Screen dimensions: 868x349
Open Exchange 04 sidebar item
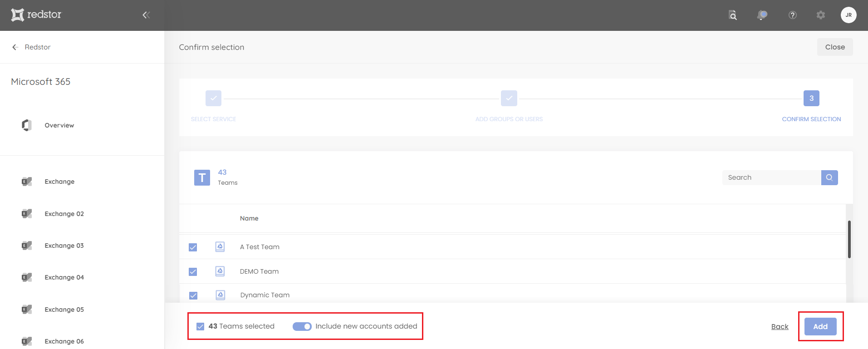pyautogui.click(x=64, y=277)
